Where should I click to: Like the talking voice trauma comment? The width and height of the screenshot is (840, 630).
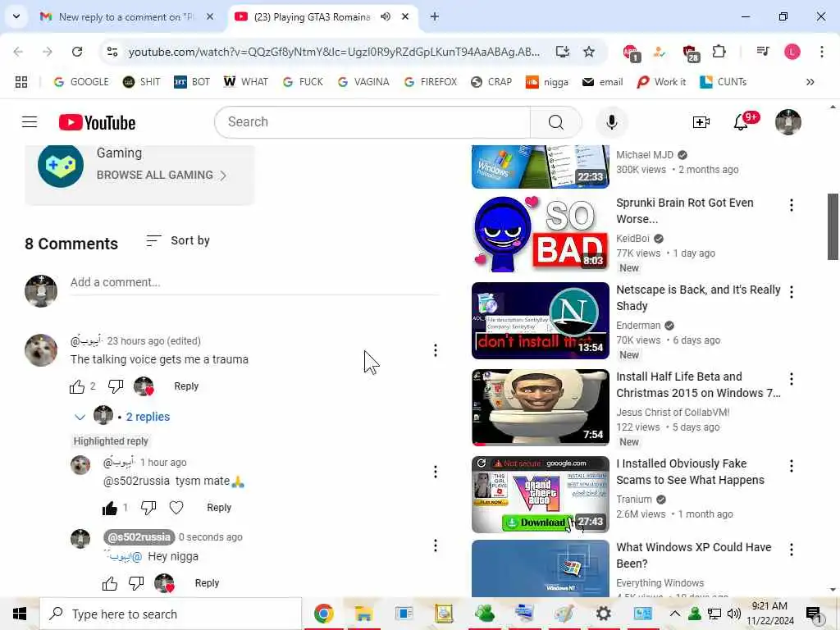tap(77, 386)
